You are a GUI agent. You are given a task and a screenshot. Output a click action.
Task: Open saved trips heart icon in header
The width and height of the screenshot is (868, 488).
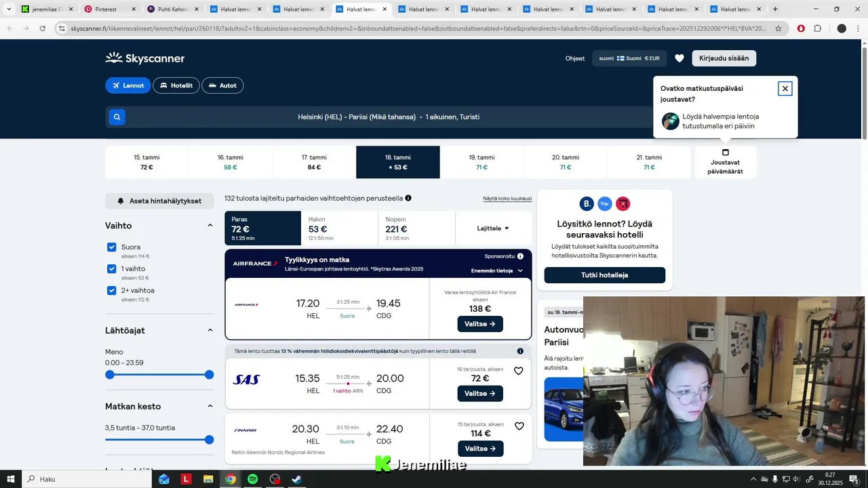tap(679, 58)
